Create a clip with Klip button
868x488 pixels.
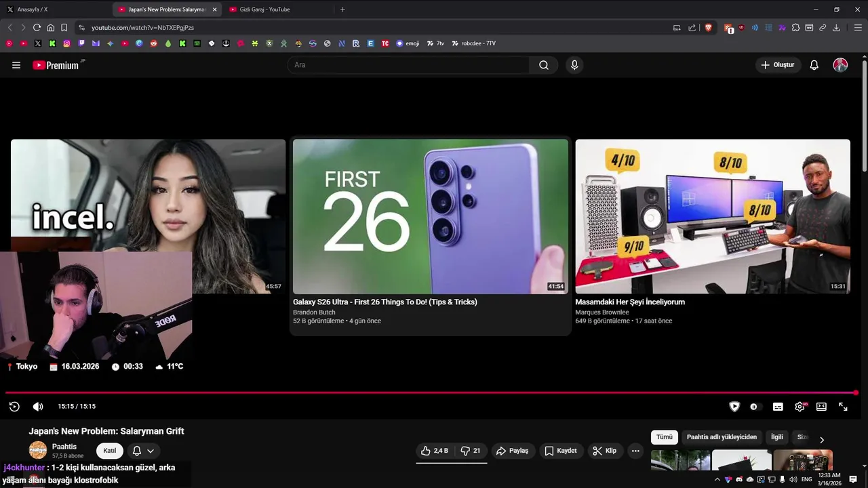pos(604,451)
